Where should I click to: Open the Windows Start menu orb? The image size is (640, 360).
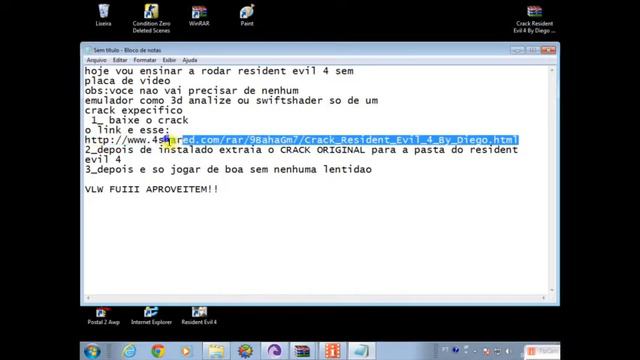(92, 351)
